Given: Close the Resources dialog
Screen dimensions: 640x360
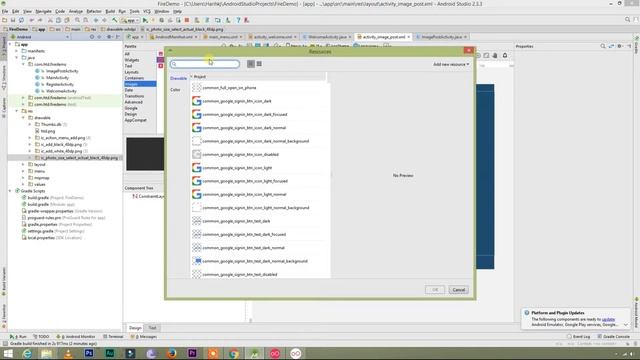Looking at the screenshot, I should [x=469, y=50].
